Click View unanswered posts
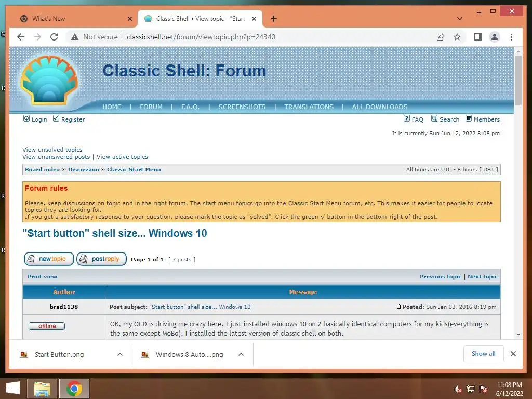This screenshot has width=532, height=399. (x=56, y=157)
